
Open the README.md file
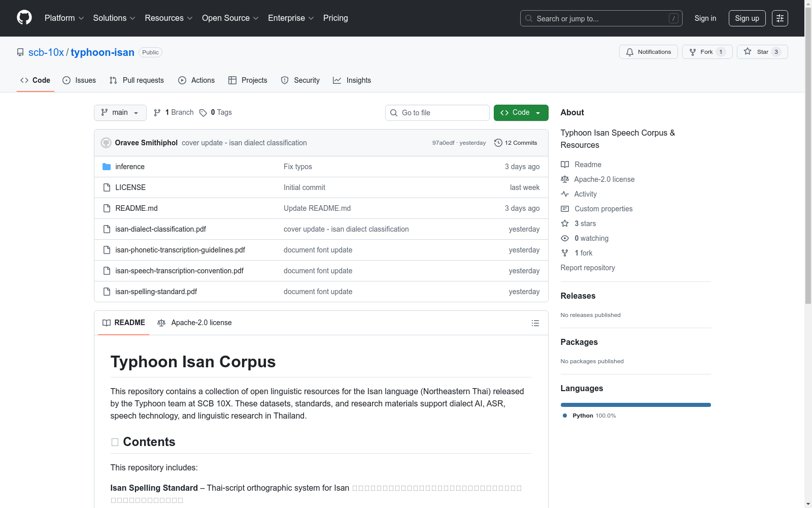[137, 208]
